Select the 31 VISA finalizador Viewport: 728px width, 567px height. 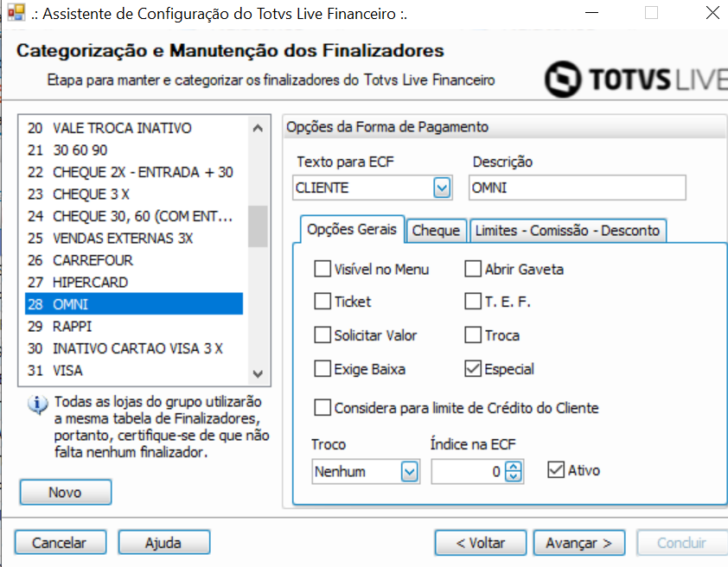point(134,370)
